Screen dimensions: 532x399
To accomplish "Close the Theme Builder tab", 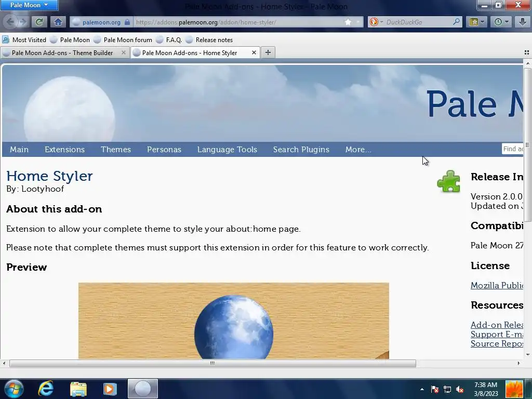I will [124, 52].
